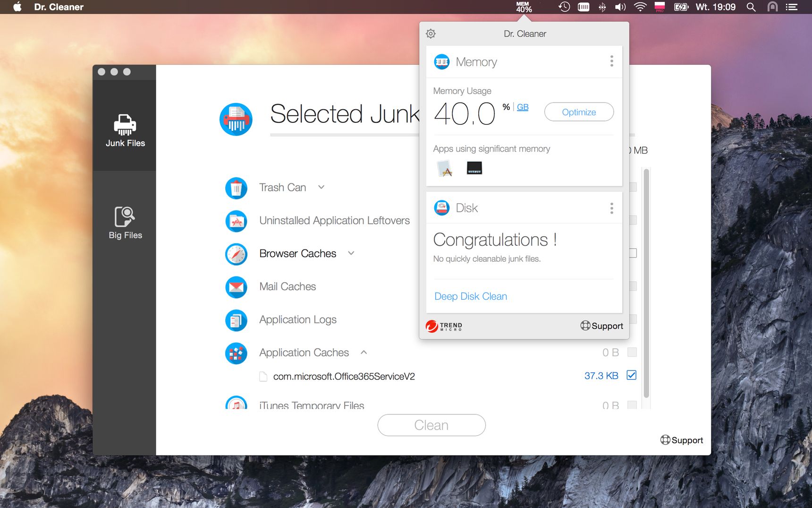Viewport: 812px width, 508px height.
Task: Click the junk list vertical scrollbar
Action: 646,284
